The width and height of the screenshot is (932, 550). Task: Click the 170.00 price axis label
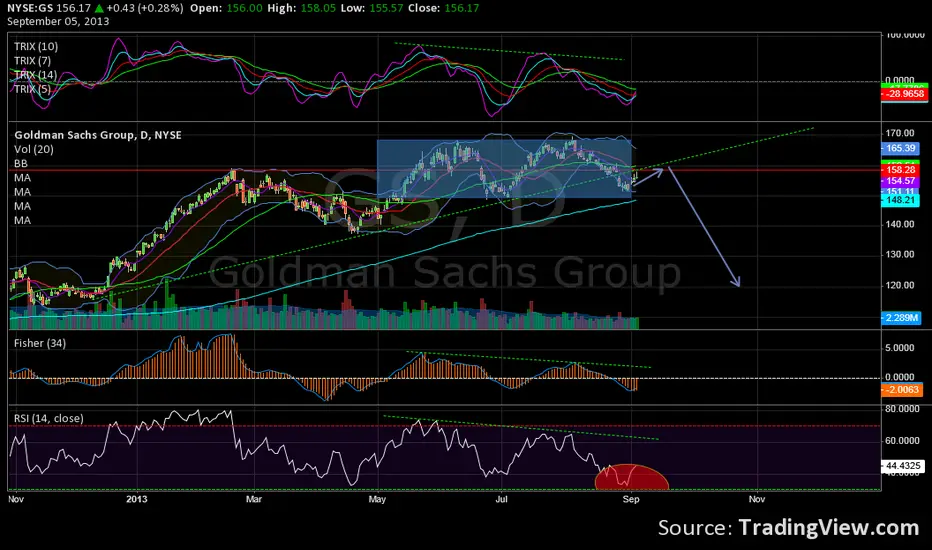(900, 133)
